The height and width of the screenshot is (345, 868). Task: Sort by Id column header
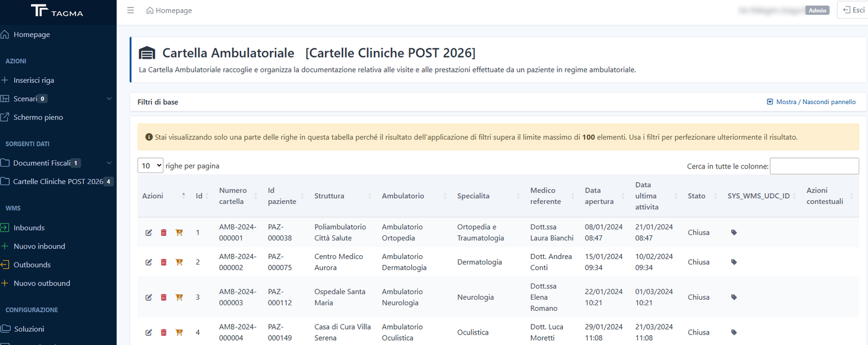click(x=201, y=196)
